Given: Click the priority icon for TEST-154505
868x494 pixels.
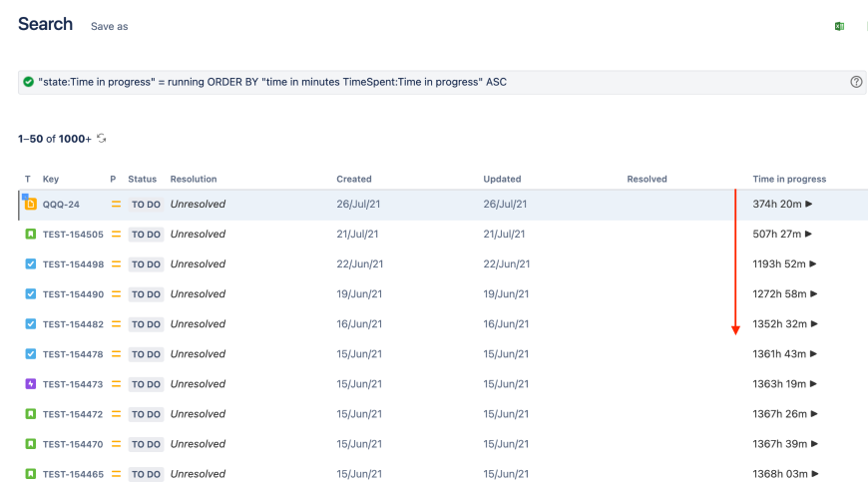Looking at the screenshot, I should (x=116, y=235).
